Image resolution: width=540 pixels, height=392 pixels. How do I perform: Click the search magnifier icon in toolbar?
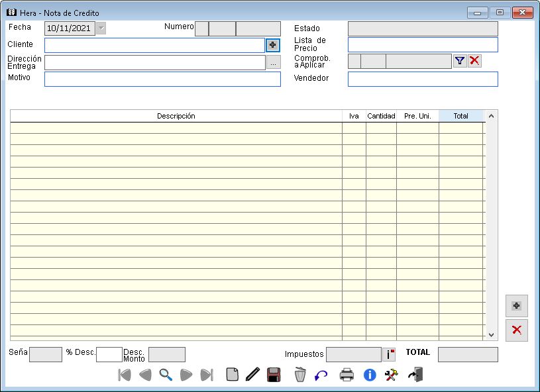(x=166, y=375)
